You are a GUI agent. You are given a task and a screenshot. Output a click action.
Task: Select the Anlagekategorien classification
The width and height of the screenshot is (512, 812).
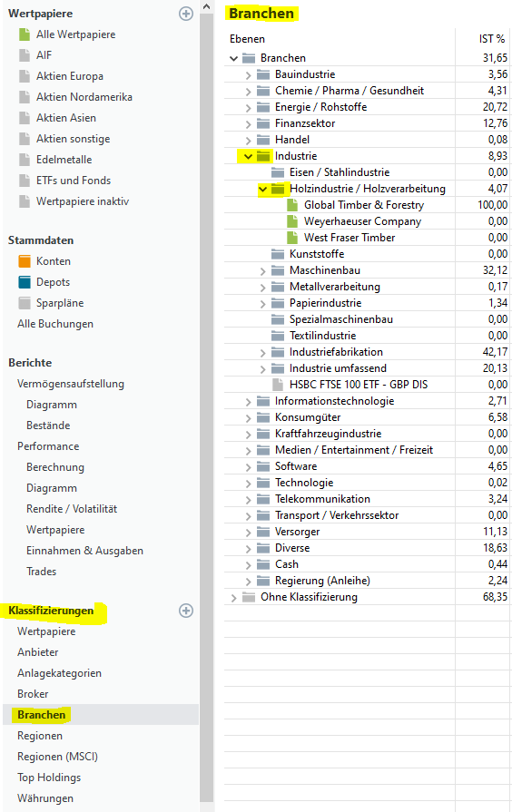coord(59,672)
